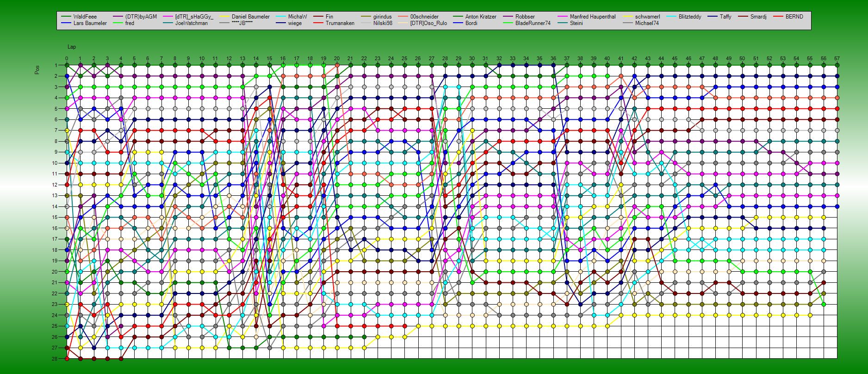Click the yellow line swatch beside schwamerl
The image size is (868, 374).
628,17
